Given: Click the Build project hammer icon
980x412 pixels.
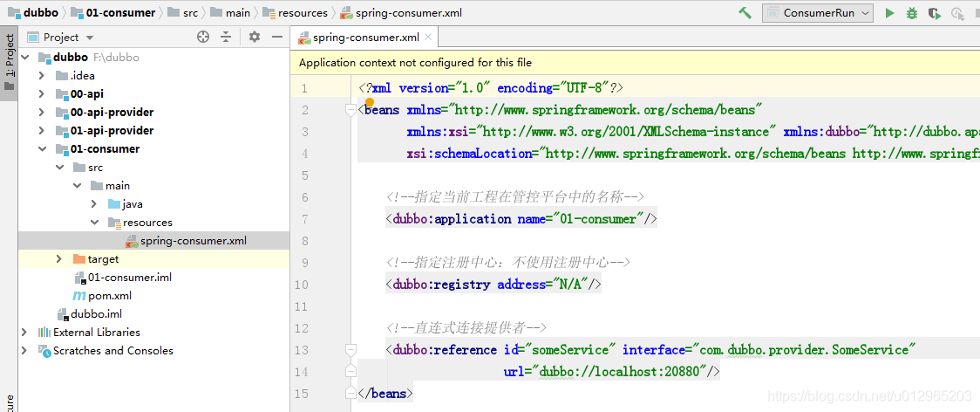Looking at the screenshot, I should point(745,12).
